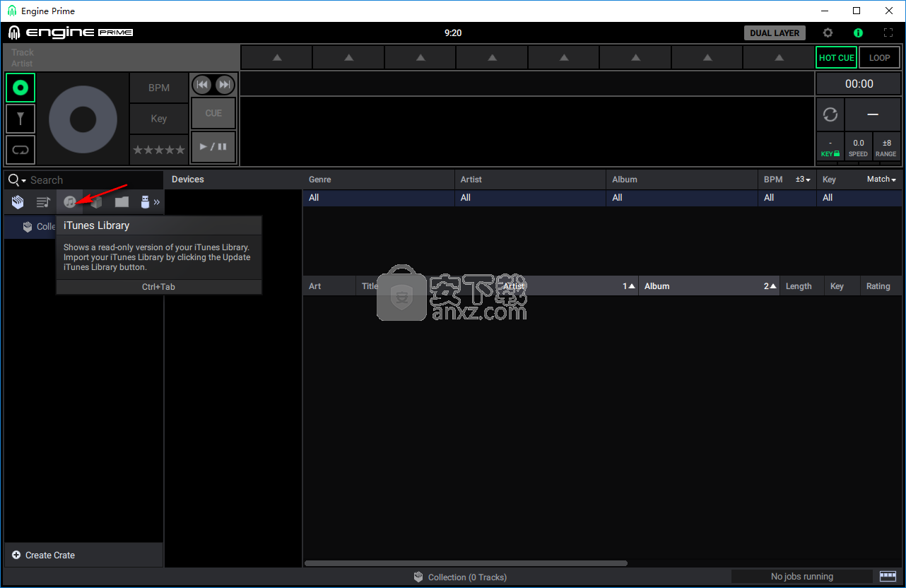Select All under the Key filter
906x588 pixels.
click(x=860, y=198)
